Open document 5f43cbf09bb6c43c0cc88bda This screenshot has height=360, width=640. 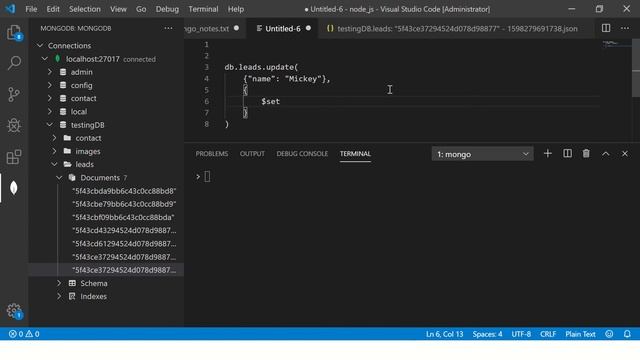click(123, 217)
